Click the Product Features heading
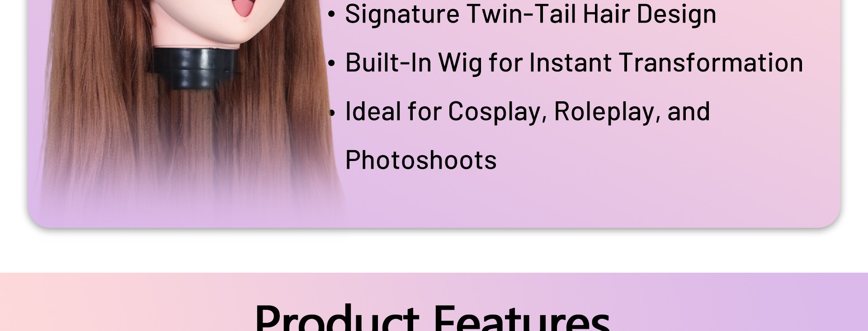Screen dimensions: 868x331 432,317
